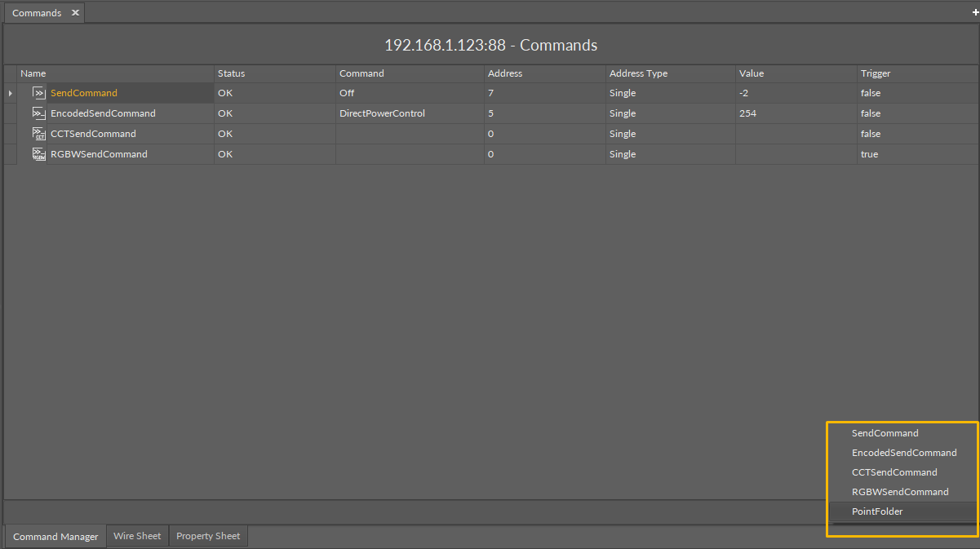Close the Commands tab
This screenshot has height=549, width=980.
[x=75, y=13]
